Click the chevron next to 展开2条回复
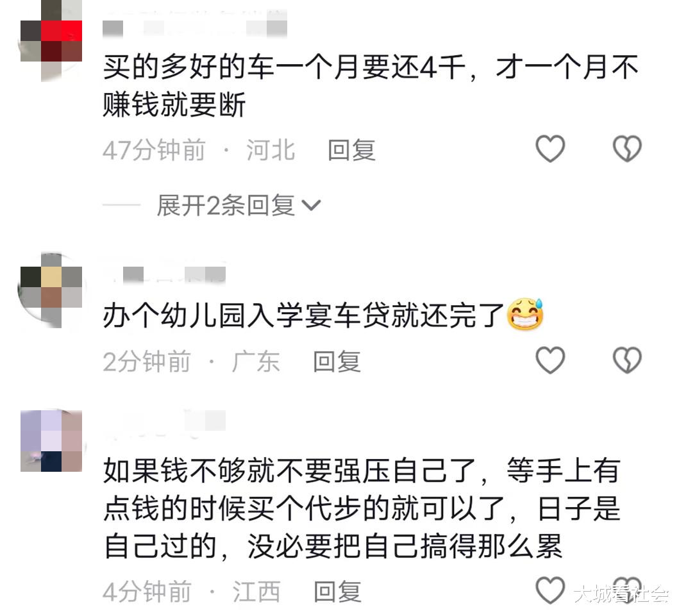The image size is (679, 616). click(312, 206)
